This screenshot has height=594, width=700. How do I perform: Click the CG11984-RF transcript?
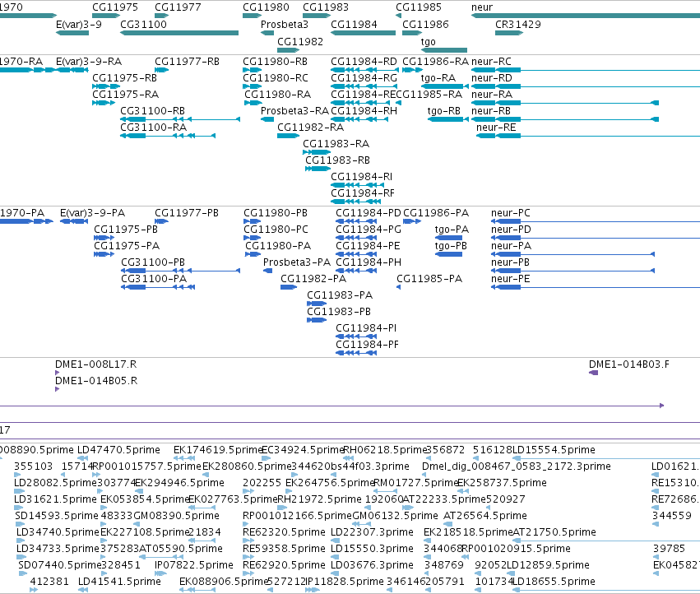pyautogui.click(x=356, y=202)
